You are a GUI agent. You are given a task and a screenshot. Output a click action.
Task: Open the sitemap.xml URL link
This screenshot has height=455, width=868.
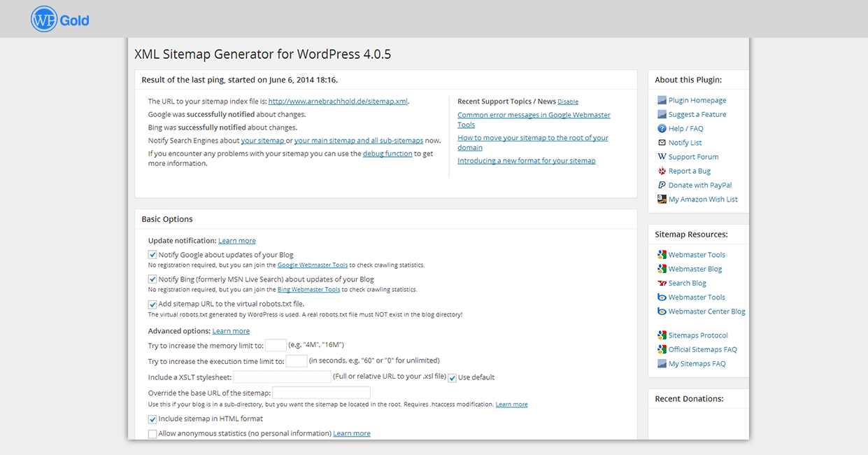coord(337,101)
